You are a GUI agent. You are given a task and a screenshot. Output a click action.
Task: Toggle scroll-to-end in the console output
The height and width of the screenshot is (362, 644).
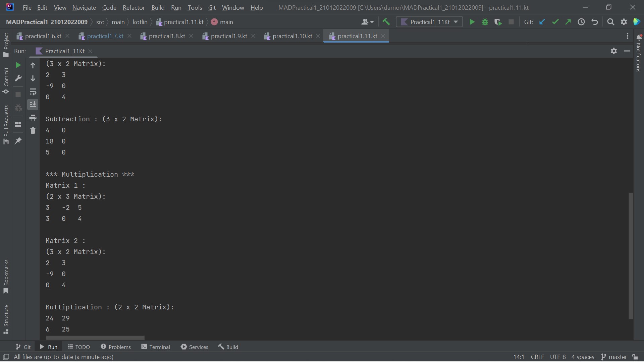[x=33, y=105]
